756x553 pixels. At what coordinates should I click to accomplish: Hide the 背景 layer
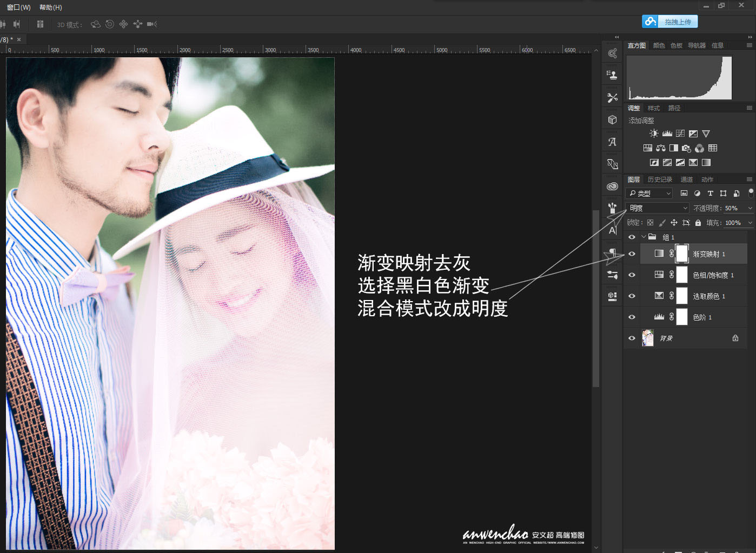[632, 338]
